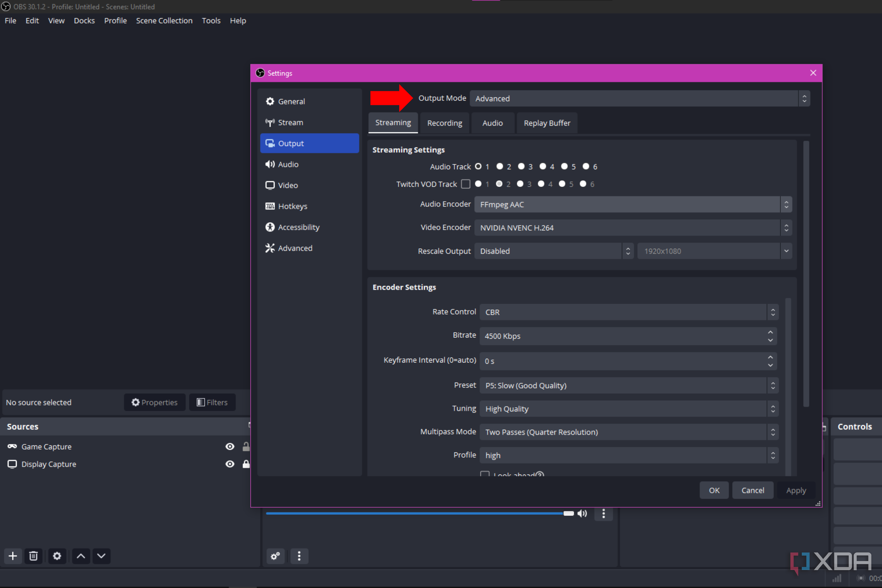
Task: Open the audio mixer settings gear
Action: point(275,556)
